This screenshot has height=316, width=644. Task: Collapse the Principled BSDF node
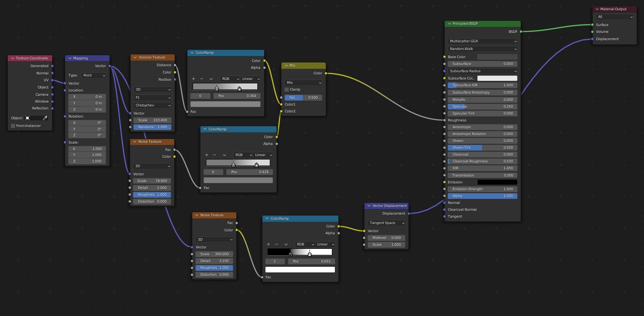tap(449, 24)
